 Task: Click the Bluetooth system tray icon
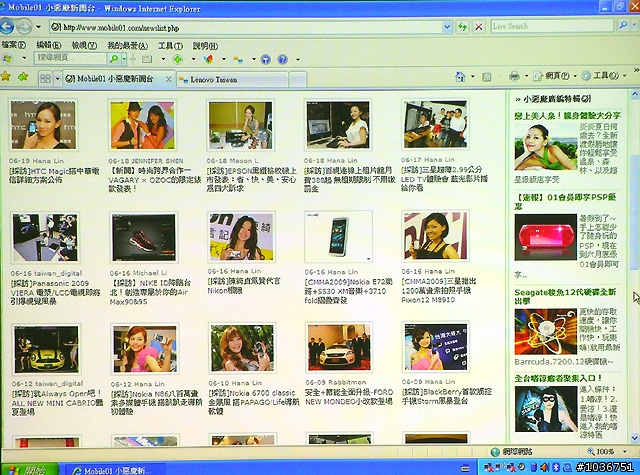(556, 467)
